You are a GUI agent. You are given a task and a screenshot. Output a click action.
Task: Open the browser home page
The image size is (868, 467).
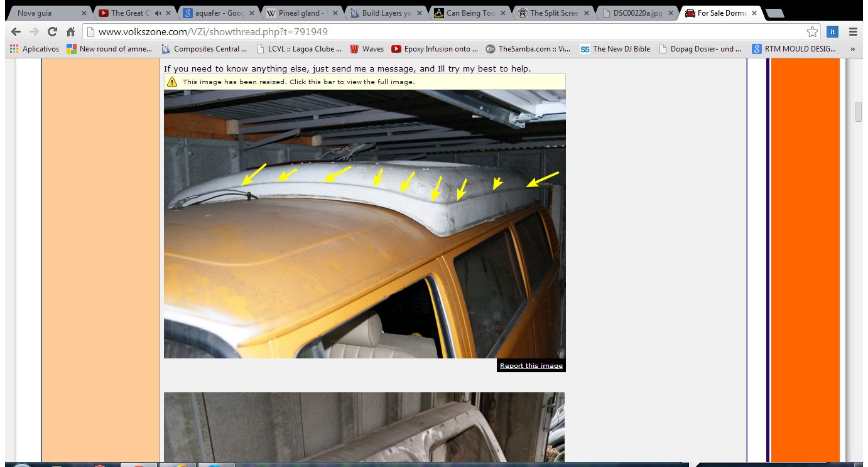pos(71,32)
